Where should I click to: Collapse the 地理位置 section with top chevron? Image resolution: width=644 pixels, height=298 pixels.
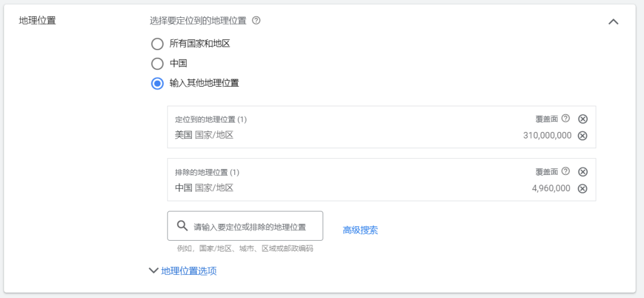click(x=613, y=22)
